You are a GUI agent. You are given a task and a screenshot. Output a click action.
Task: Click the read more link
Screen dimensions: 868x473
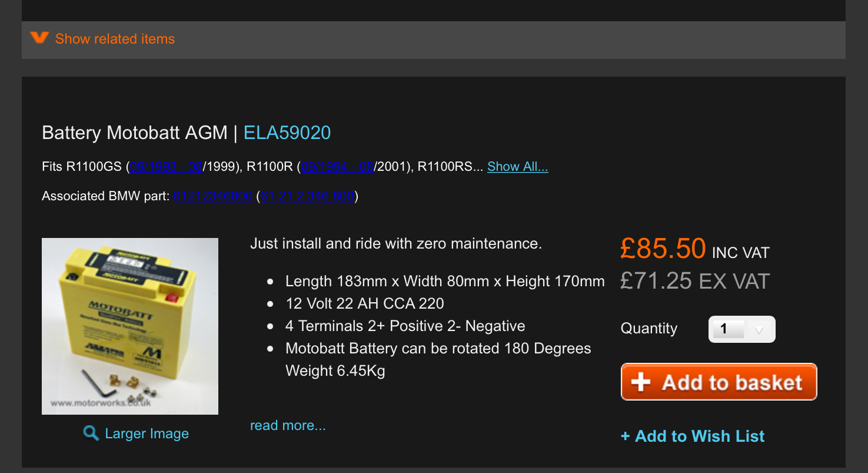[x=288, y=425]
